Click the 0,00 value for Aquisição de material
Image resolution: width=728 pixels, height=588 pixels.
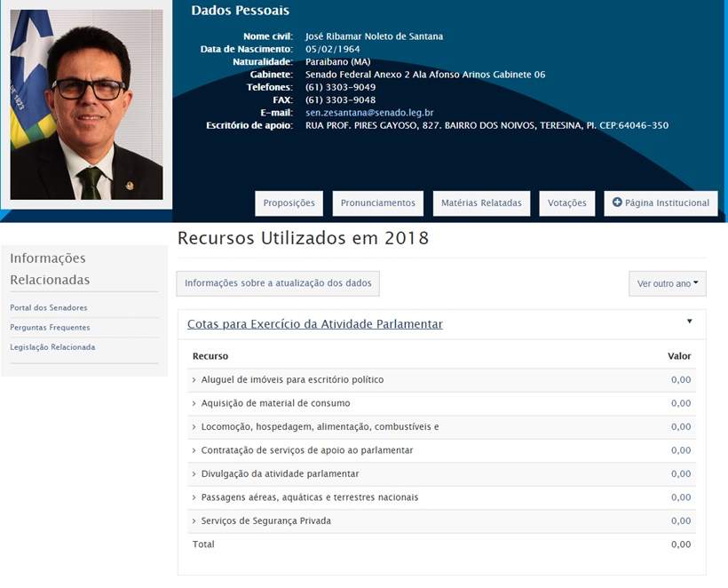681,403
